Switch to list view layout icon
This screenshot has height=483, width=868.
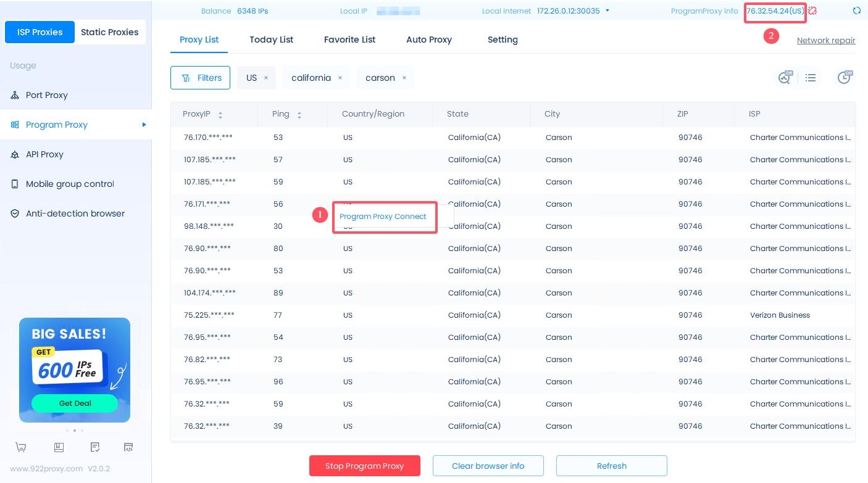click(x=811, y=78)
